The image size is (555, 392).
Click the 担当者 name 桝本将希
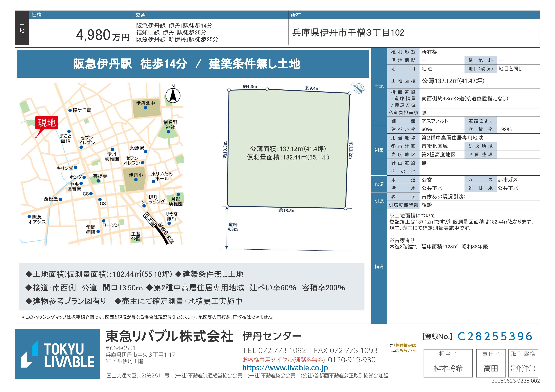(x=448, y=368)
